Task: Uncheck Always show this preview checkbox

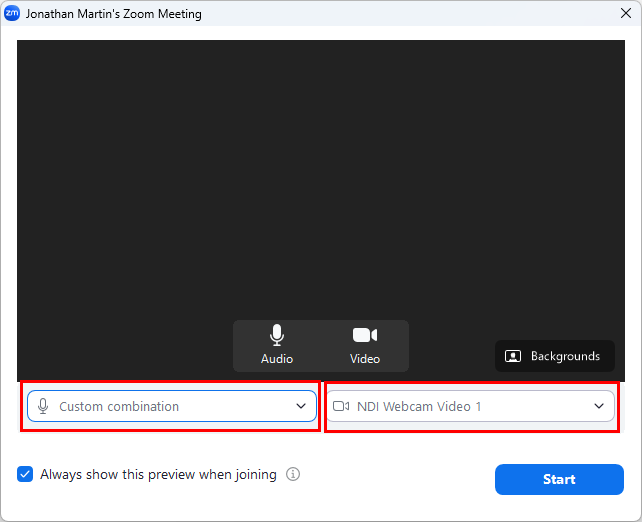Action: pos(25,474)
